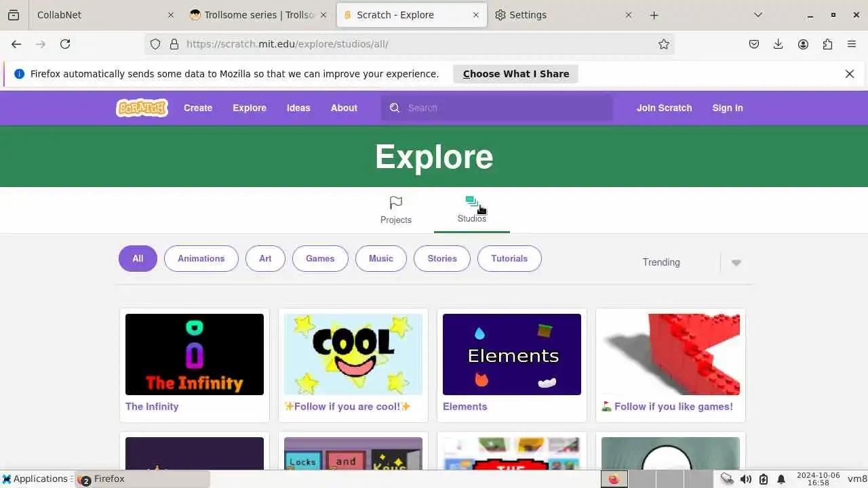
Task: Close the CollabNet tab
Action: click(170, 15)
